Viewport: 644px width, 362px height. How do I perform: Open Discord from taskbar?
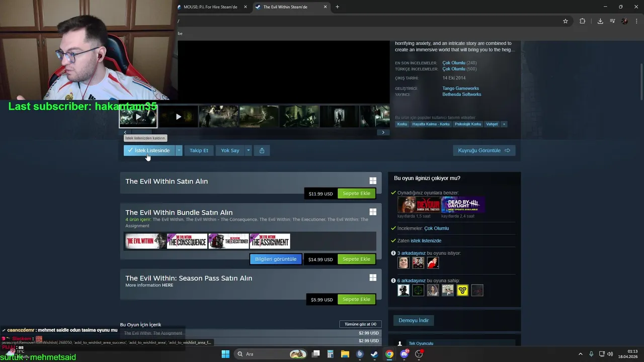404,354
